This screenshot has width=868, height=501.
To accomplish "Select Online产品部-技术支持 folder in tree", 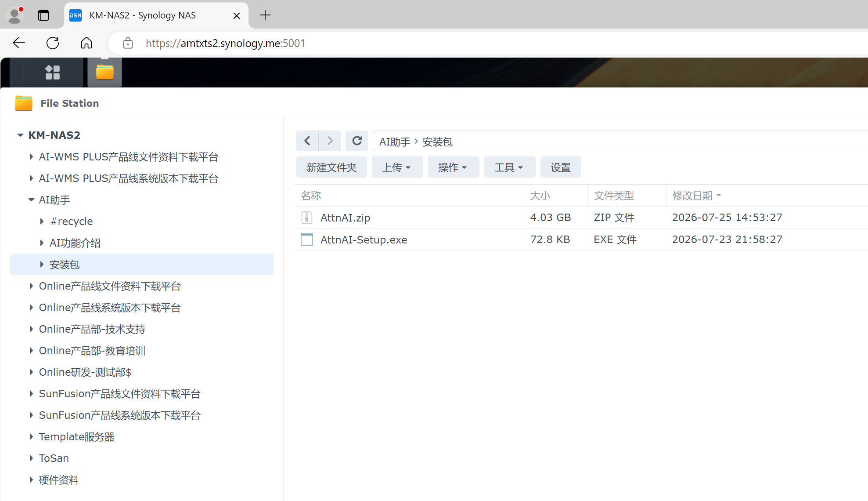I will [x=92, y=329].
